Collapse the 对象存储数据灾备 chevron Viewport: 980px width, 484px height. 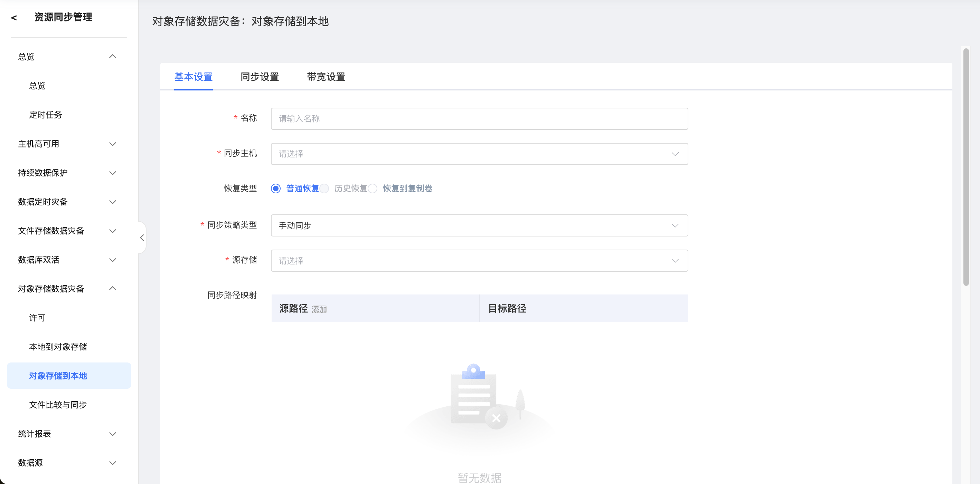pos(113,289)
